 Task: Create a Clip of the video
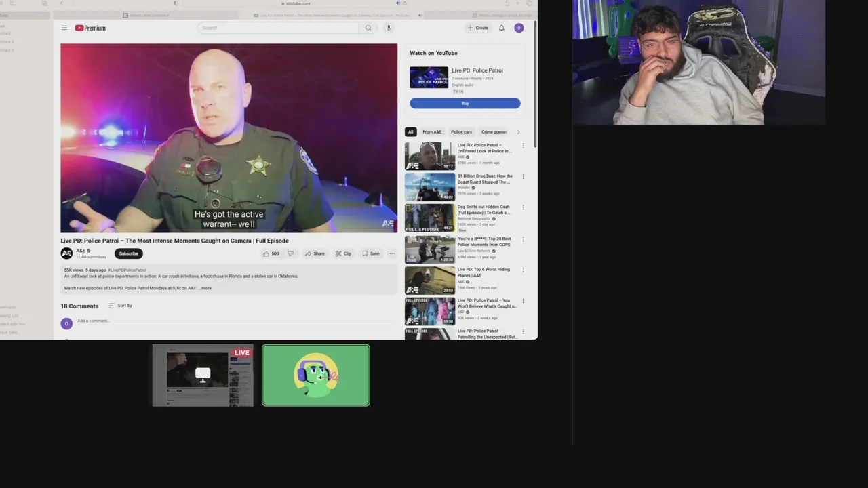click(343, 253)
